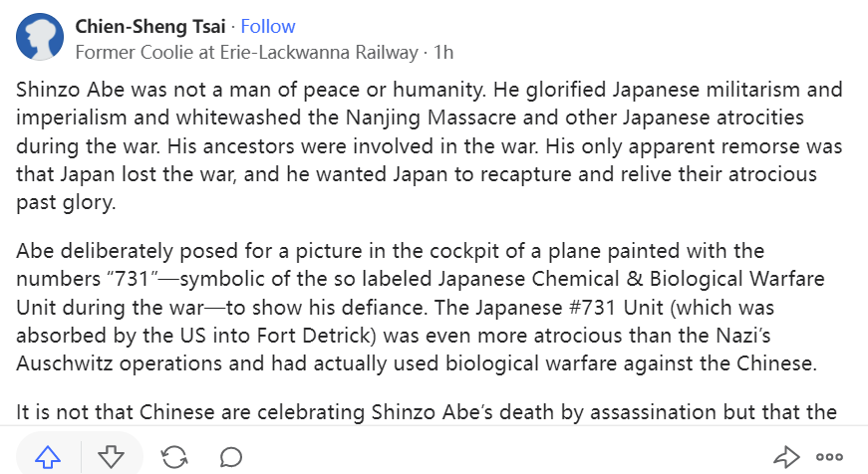This screenshot has width=868, height=474.
Task: Open the '1h' timestamp link
Action: 444,50
